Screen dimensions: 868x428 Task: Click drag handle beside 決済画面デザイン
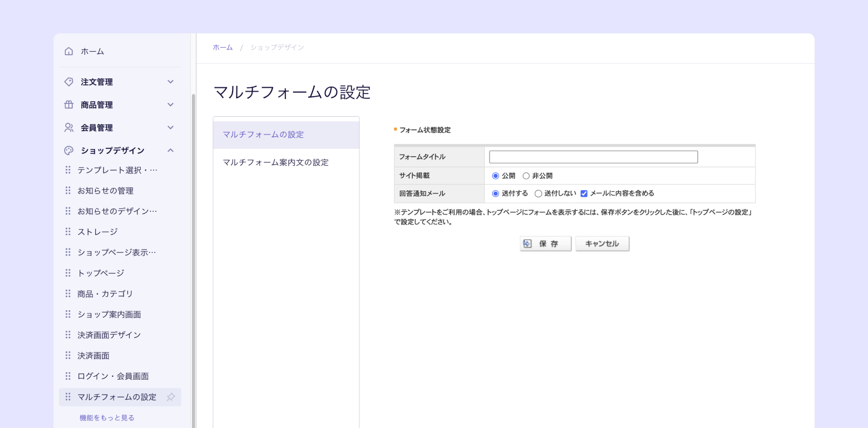click(68, 334)
